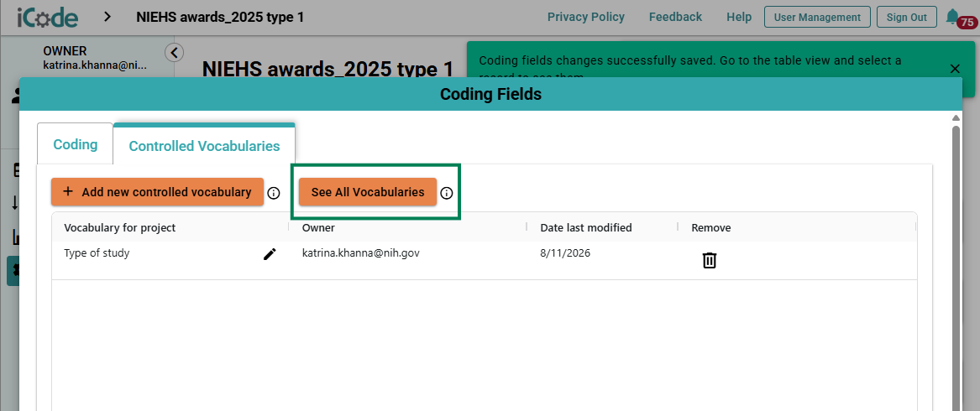Viewport: 980px width, 411px height.
Task: Click the iCode logo
Action: [x=48, y=17]
